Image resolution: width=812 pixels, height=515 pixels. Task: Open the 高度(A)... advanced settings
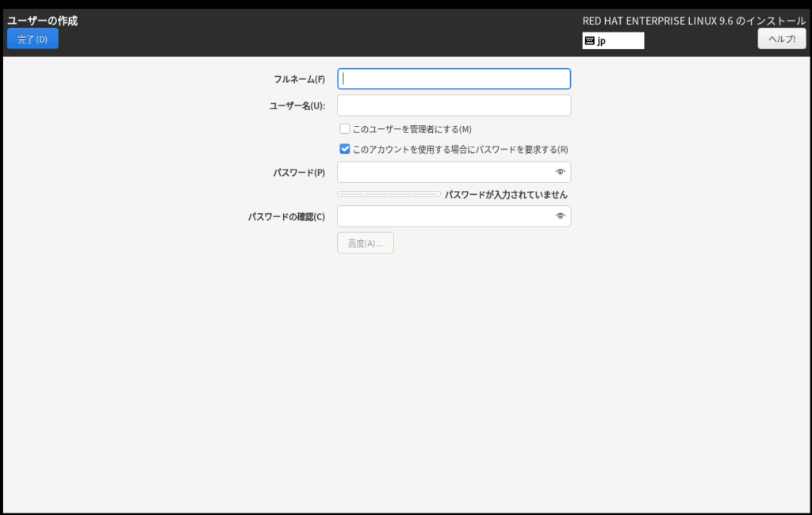(366, 243)
